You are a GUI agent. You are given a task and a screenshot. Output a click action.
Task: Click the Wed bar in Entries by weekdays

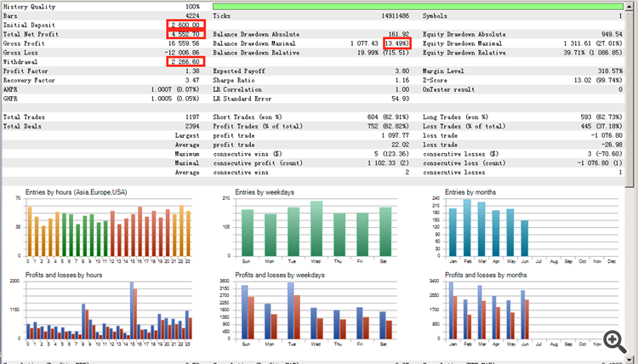pyautogui.click(x=316, y=229)
